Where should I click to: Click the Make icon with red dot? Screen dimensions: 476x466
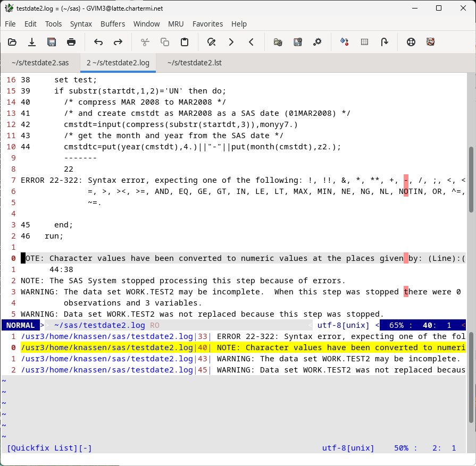coord(345,42)
